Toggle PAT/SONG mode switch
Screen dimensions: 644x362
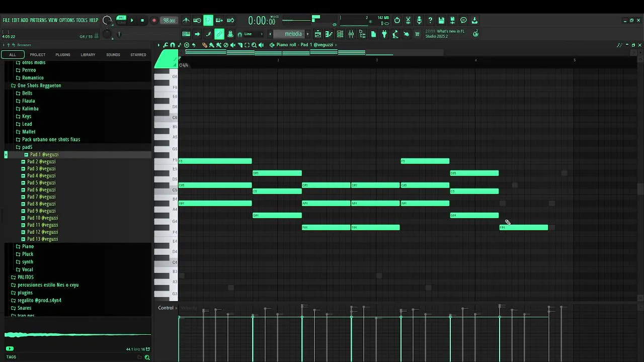121,20
